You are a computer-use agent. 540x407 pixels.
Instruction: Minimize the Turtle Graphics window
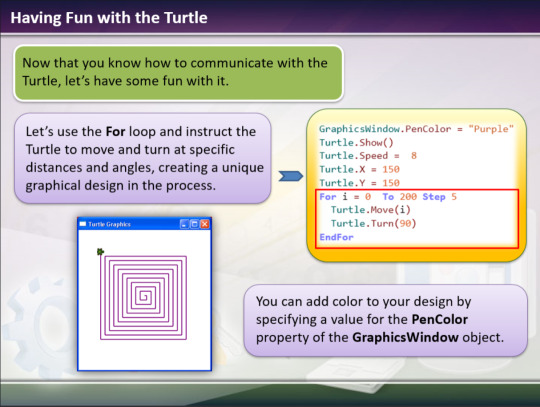point(185,224)
